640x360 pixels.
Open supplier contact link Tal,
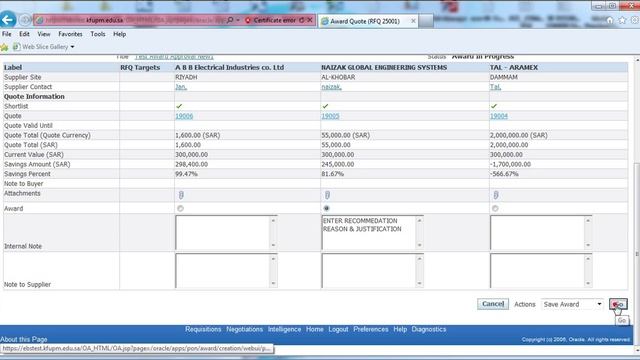click(495, 87)
